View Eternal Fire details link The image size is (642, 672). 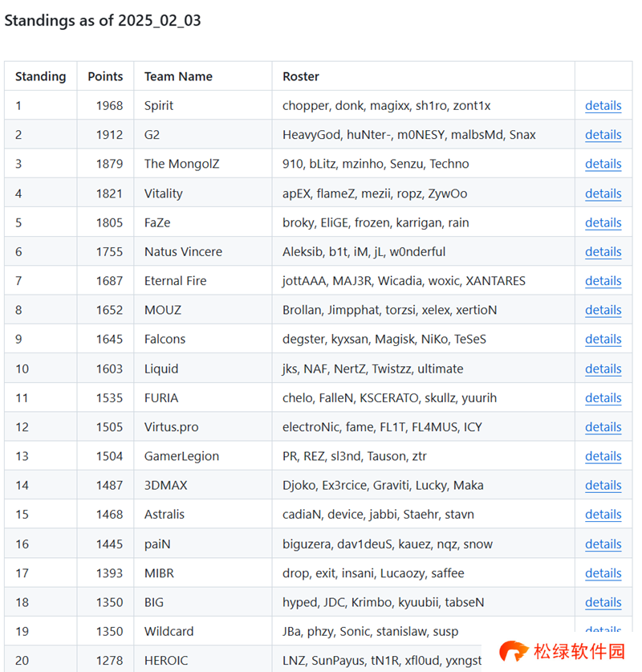point(603,281)
